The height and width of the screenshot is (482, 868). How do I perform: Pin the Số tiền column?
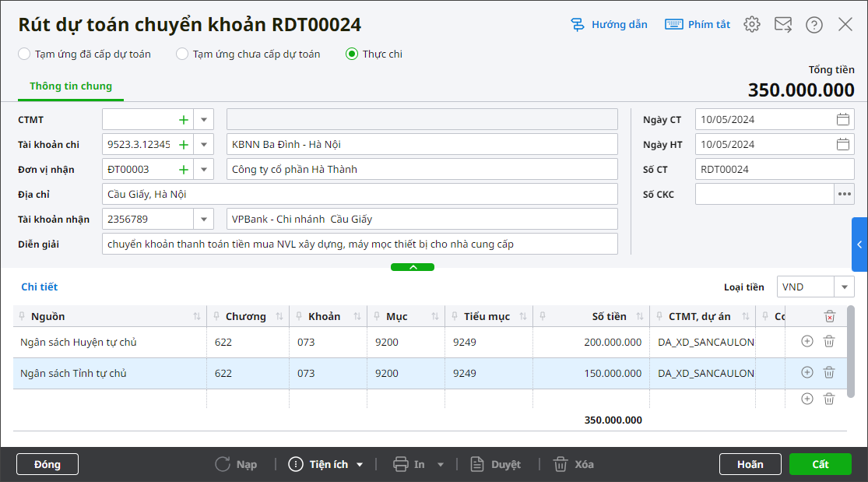[x=543, y=316]
